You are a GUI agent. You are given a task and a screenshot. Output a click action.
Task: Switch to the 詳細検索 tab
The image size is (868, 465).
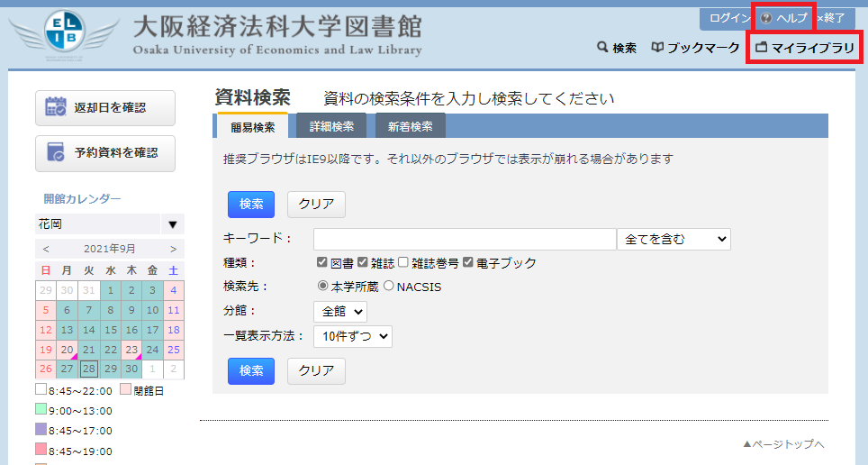coord(331,126)
